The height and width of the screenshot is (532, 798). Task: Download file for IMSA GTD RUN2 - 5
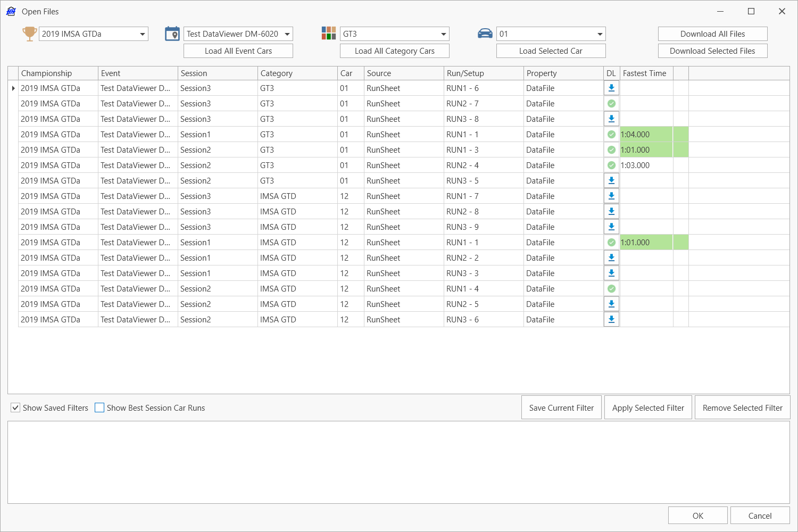pos(612,304)
